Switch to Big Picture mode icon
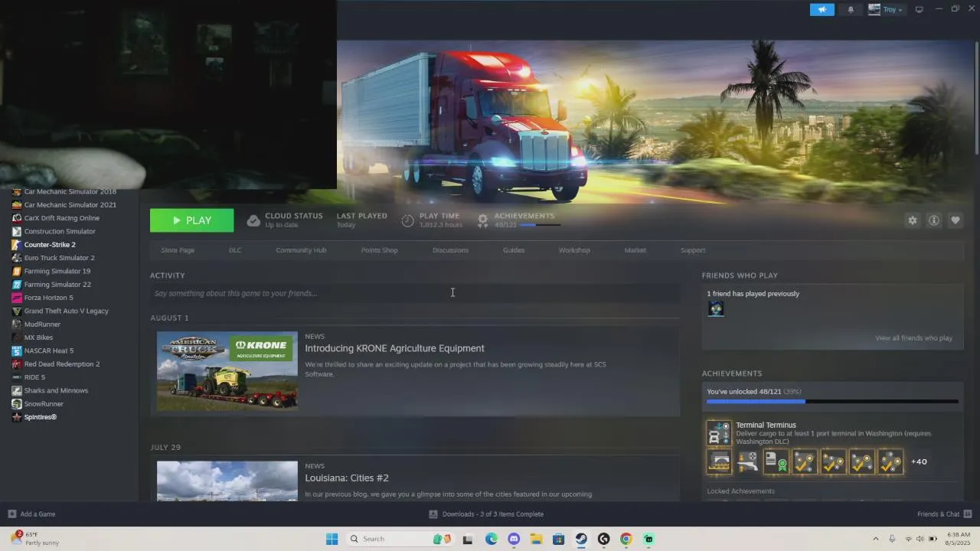980x551 pixels. pos(920,9)
